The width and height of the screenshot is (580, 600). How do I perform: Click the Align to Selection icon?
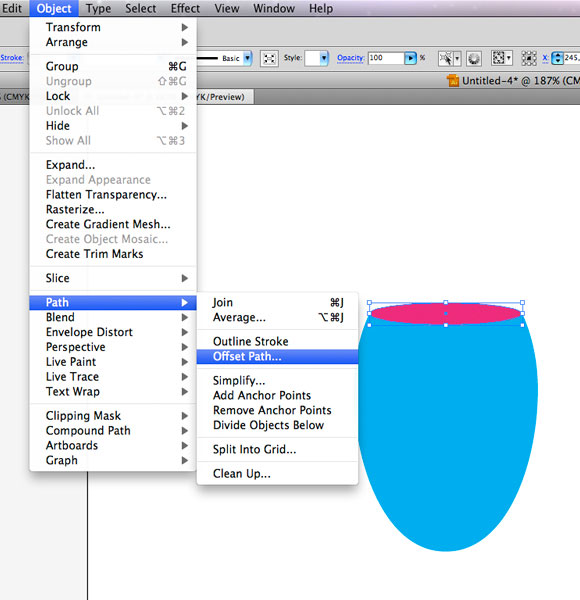click(x=498, y=58)
